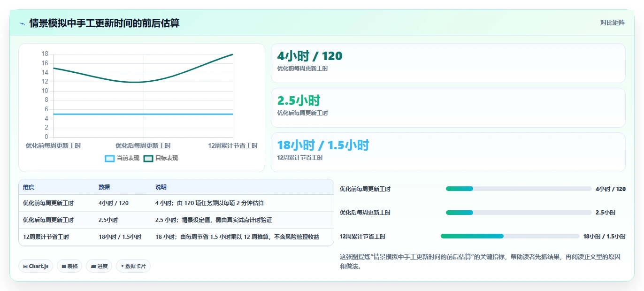Click the Chart.js chip

coord(36,266)
